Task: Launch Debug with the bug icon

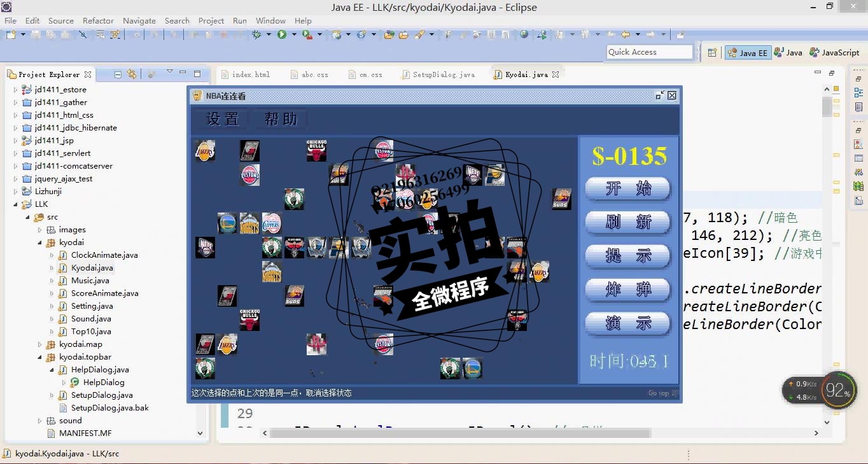Action: pos(257,35)
